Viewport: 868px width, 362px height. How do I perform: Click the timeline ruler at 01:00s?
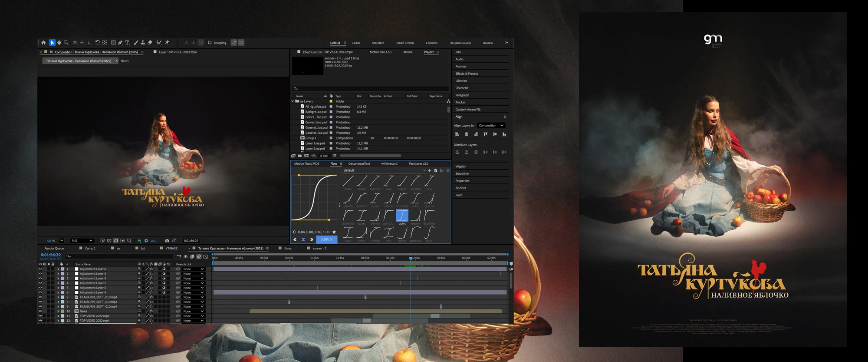tap(315, 258)
